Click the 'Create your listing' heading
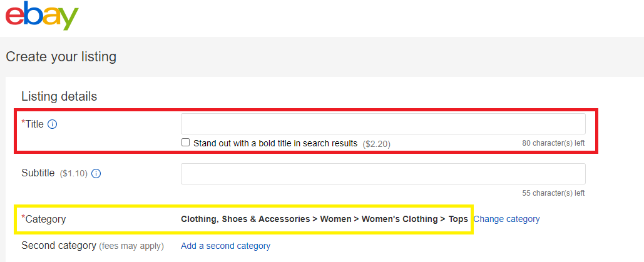The height and width of the screenshot is (262, 644). click(61, 57)
